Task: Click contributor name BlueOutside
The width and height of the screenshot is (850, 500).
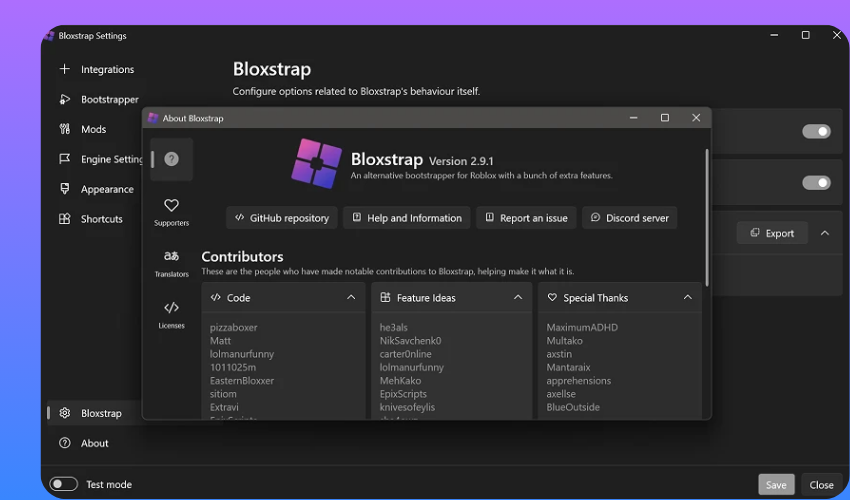Action: click(x=573, y=407)
